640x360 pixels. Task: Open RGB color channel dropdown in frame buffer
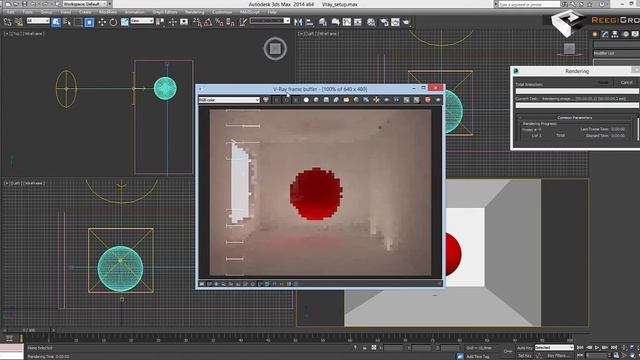click(x=229, y=100)
